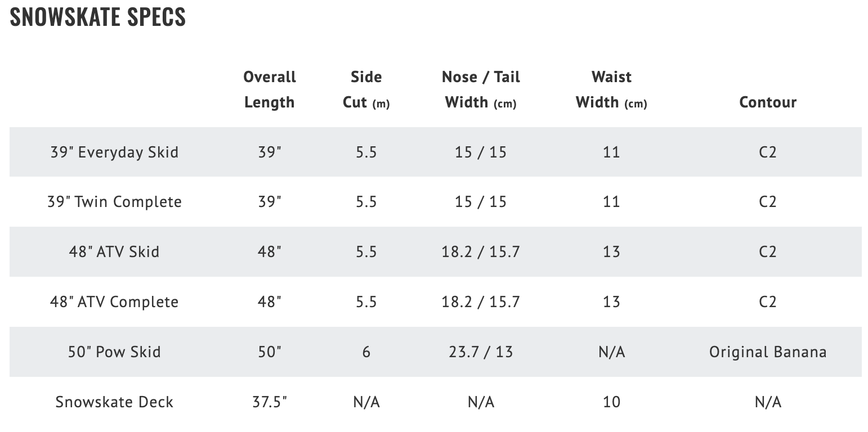Click the 37.5" overall length cell

click(x=270, y=402)
